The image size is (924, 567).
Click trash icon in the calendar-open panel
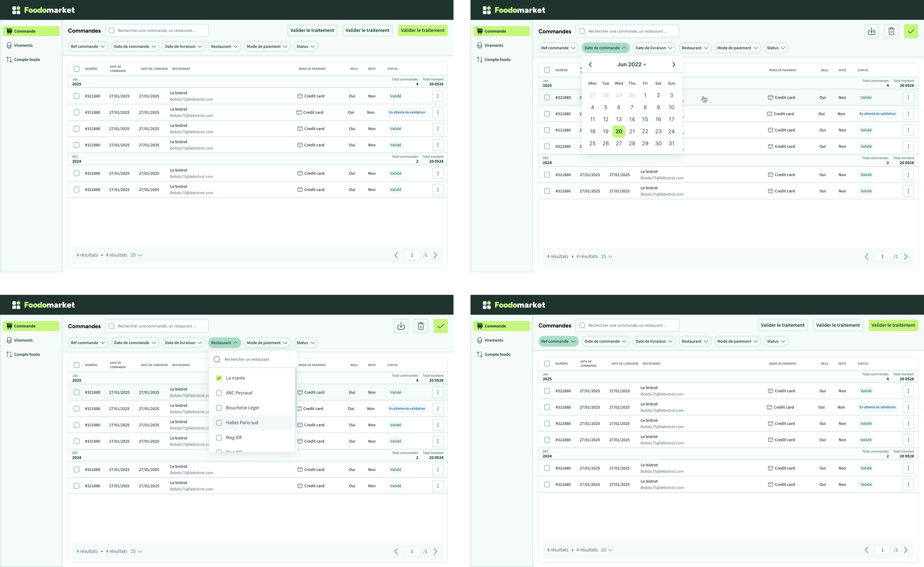point(891,32)
